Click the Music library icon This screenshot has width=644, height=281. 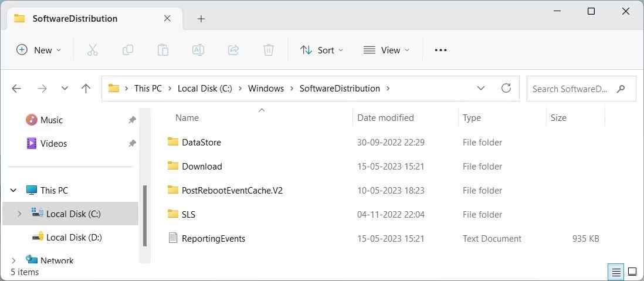coord(31,120)
